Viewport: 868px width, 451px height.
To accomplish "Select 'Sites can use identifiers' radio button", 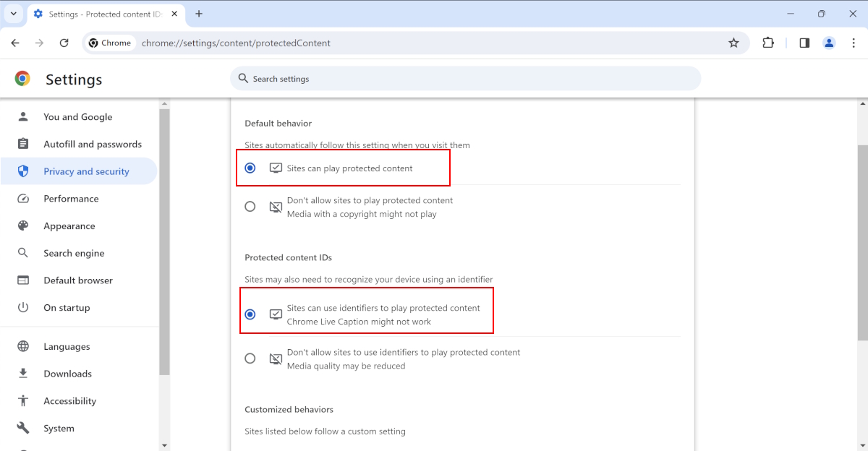I will click(x=250, y=314).
